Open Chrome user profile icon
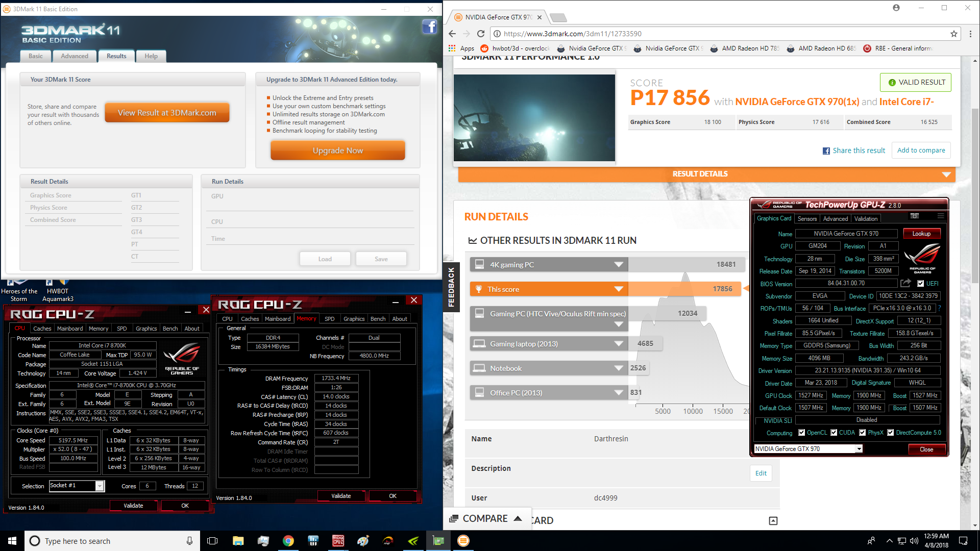 tap(896, 8)
